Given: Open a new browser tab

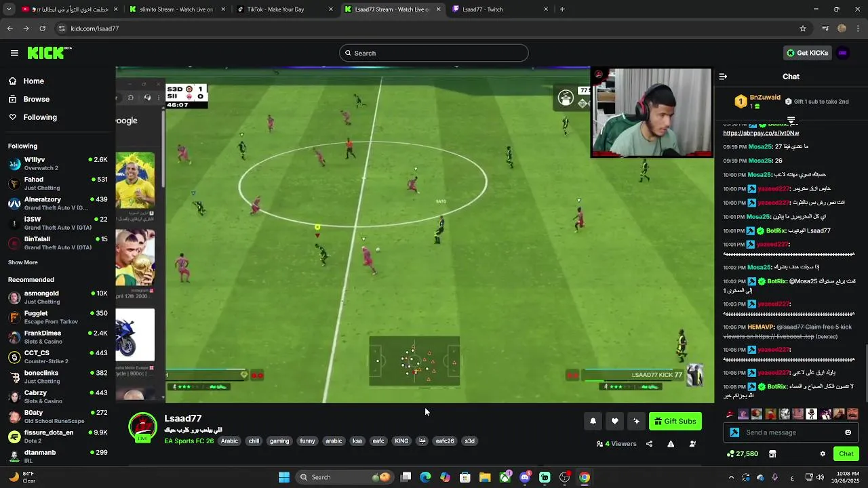Looking at the screenshot, I should [x=562, y=9].
